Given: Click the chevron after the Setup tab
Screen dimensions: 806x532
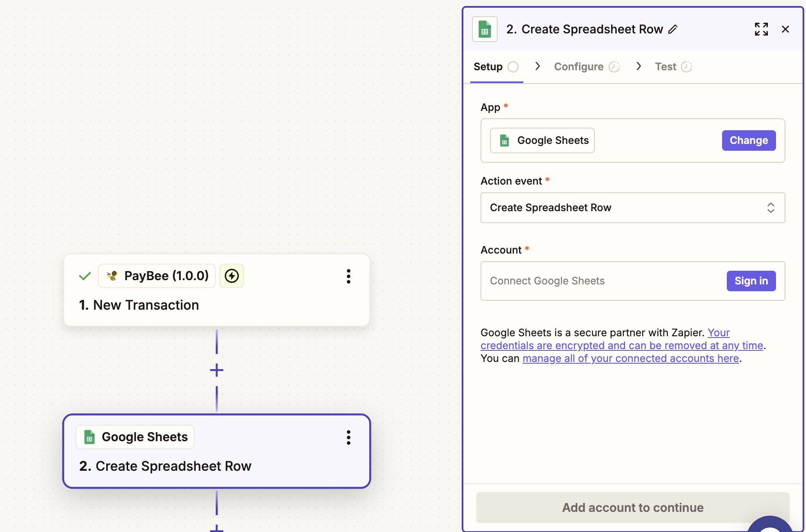Looking at the screenshot, I should pyautogui.click(x=537, y=66).
